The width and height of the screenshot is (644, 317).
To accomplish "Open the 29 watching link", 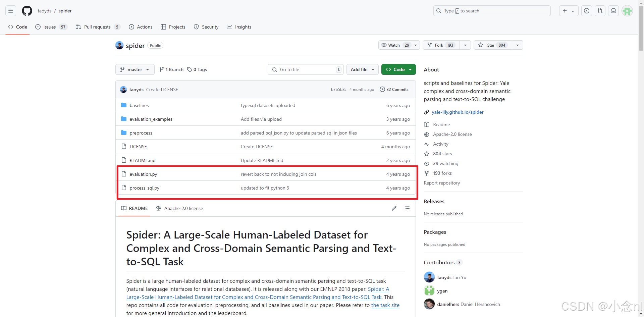I will tap(445, 163).
